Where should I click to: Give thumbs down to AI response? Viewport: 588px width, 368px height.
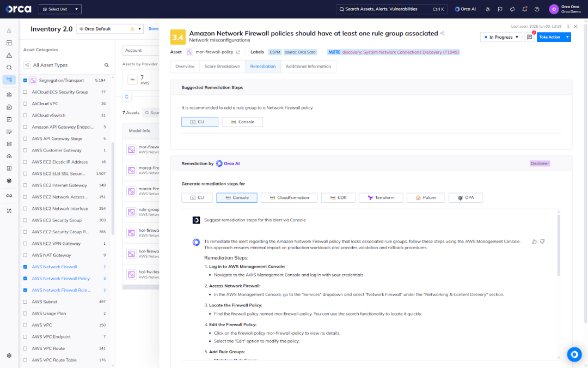(542, 242)
